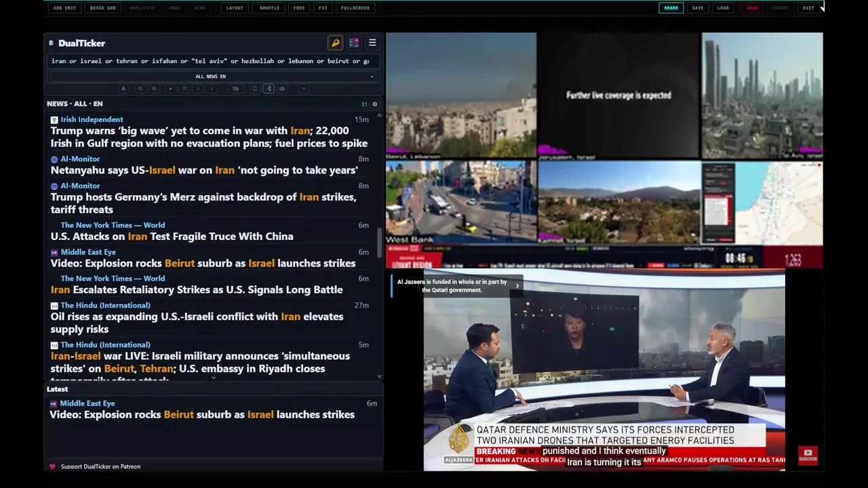Image resolution: width=868 pixels, height=488 pixels.
Task: Open the video playlist icon next to key
Action: pos(354,43)
